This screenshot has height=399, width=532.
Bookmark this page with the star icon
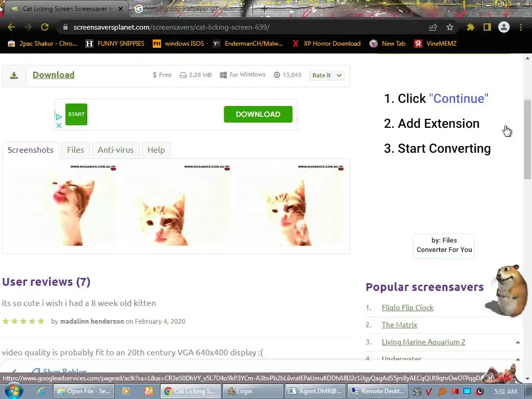point(450,27)
